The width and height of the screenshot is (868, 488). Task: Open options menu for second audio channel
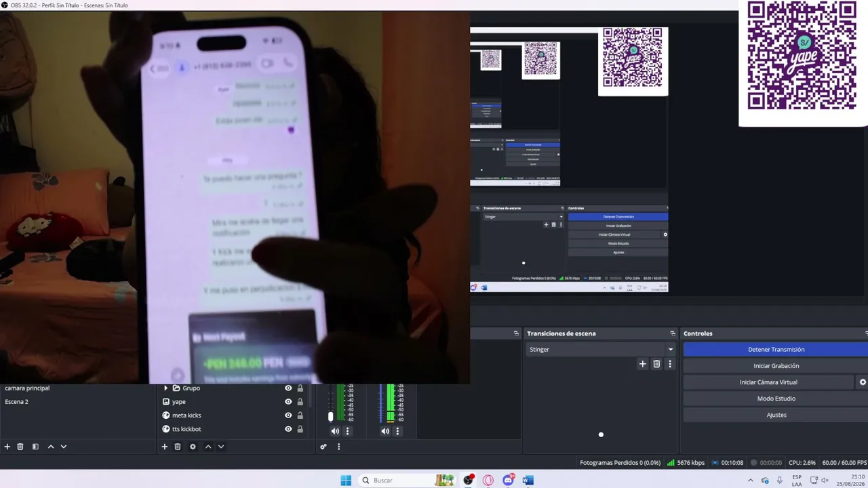click(x=397, y=431)
